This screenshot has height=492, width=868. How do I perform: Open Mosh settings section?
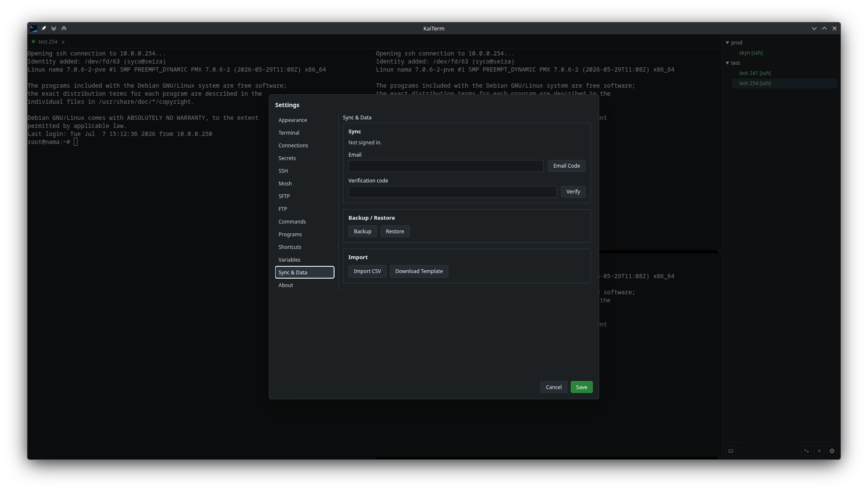304,184
